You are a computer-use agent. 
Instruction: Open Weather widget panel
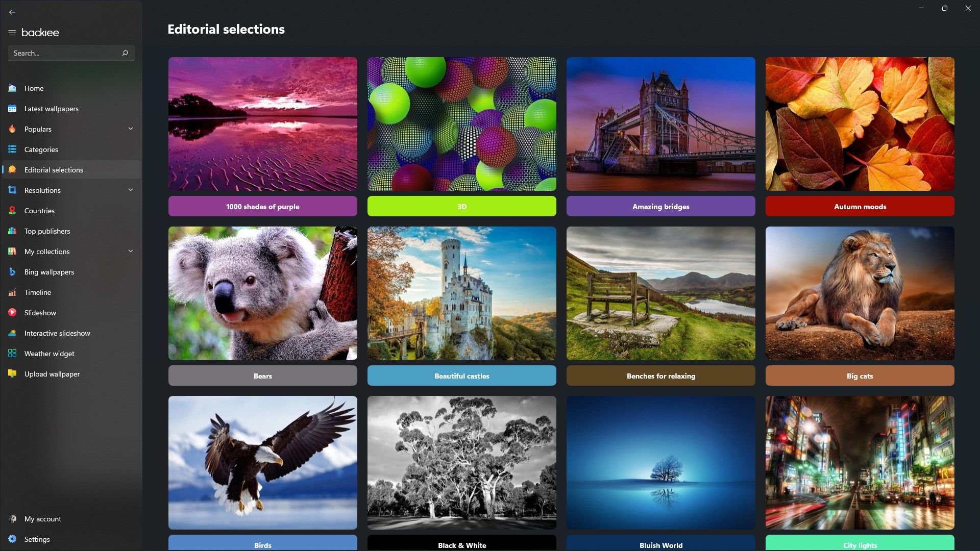[48, 353]
